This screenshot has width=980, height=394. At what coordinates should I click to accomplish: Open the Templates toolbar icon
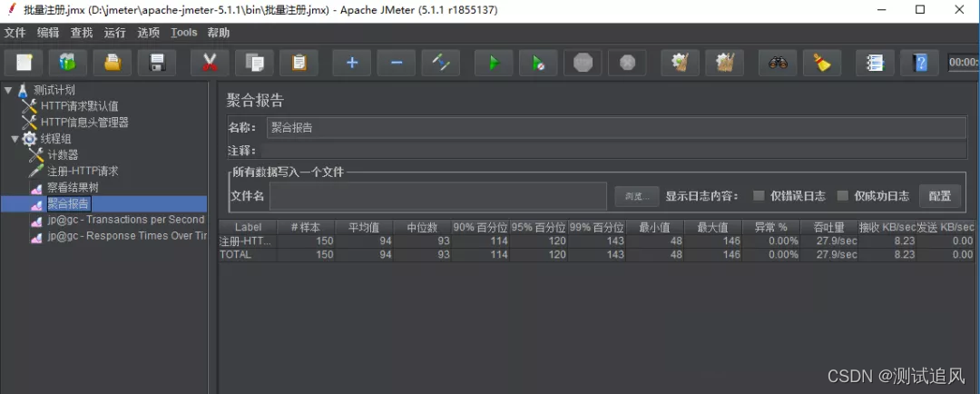tap(67, 63)
